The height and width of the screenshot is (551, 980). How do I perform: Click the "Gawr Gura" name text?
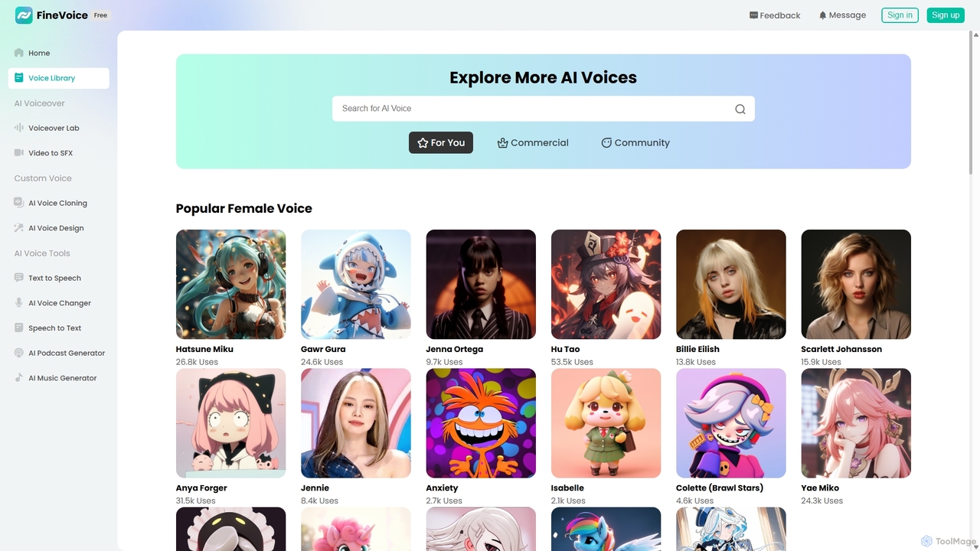(x=323, y=349)
